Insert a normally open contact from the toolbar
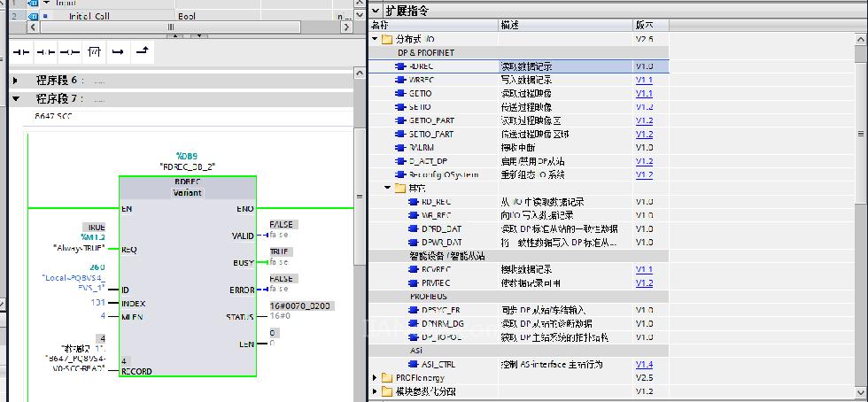 click(x=22, y=53)
